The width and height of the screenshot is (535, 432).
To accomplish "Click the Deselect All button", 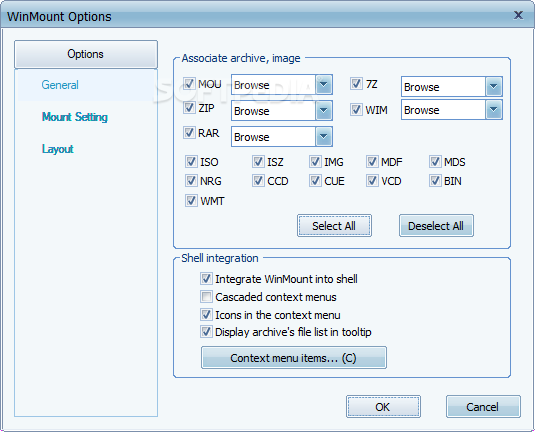I will pos(436,226).
